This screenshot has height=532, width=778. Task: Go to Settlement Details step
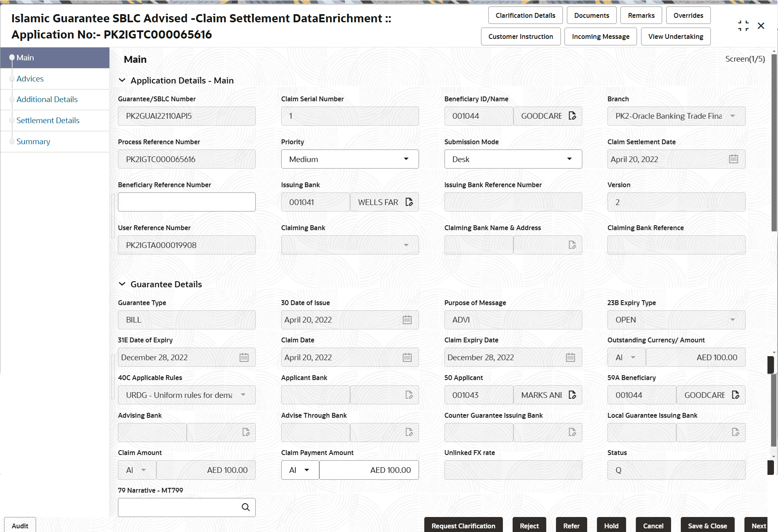(x=48, y=120)
